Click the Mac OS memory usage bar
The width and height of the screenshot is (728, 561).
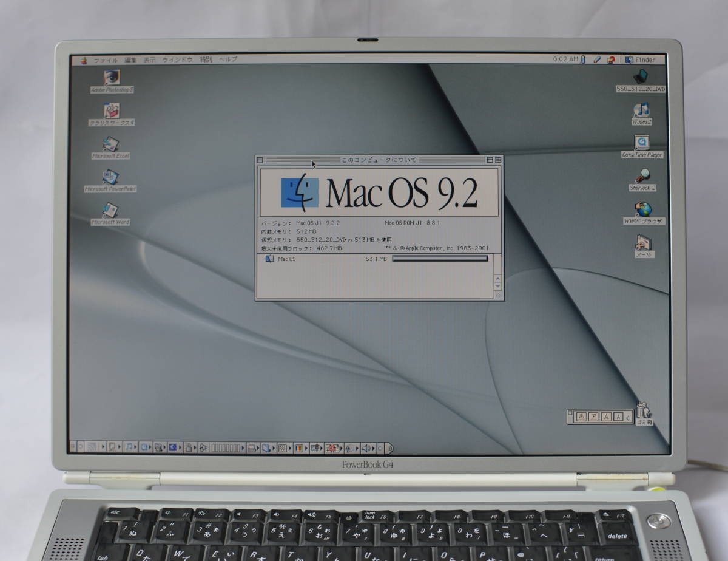[x=440, y=259]
